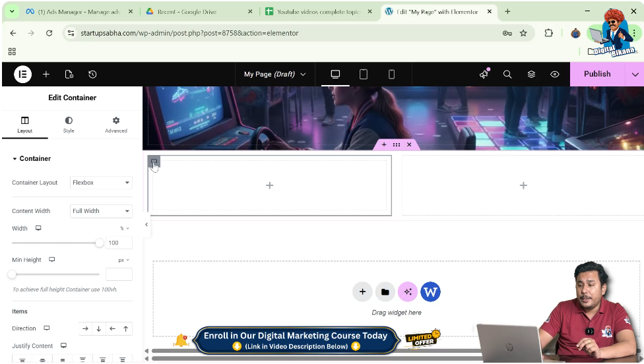Click the Publish button

point(596,75)
